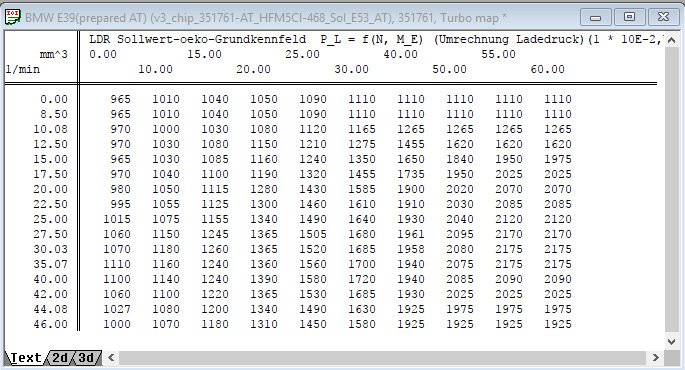
Task: Select cell value 2030
Action: [460, 204]
